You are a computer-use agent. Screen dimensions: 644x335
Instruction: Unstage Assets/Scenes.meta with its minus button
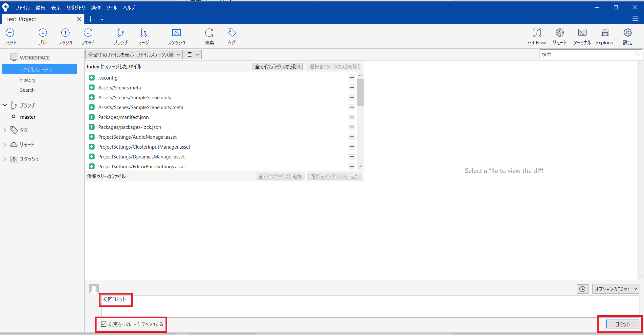tap(352, 87)
